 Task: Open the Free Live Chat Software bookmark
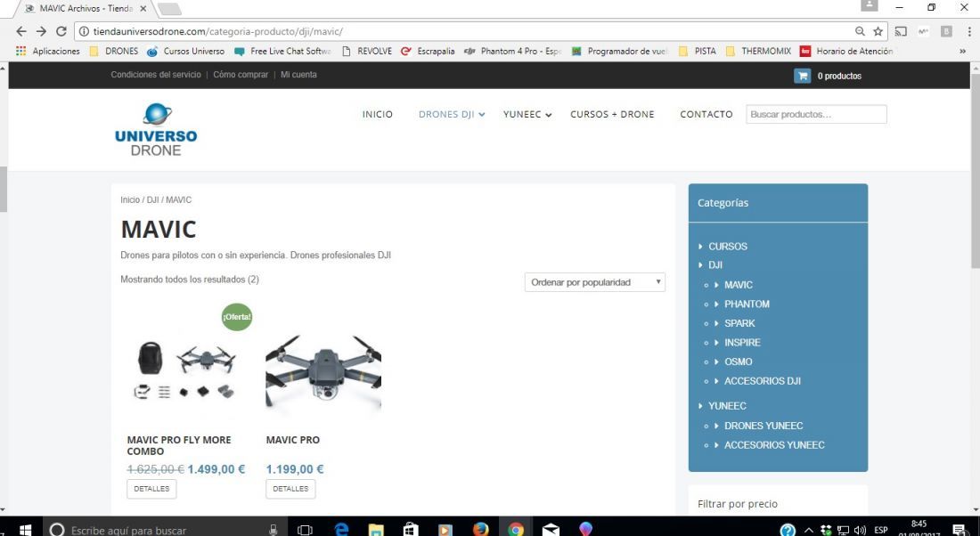click(283, 52)
